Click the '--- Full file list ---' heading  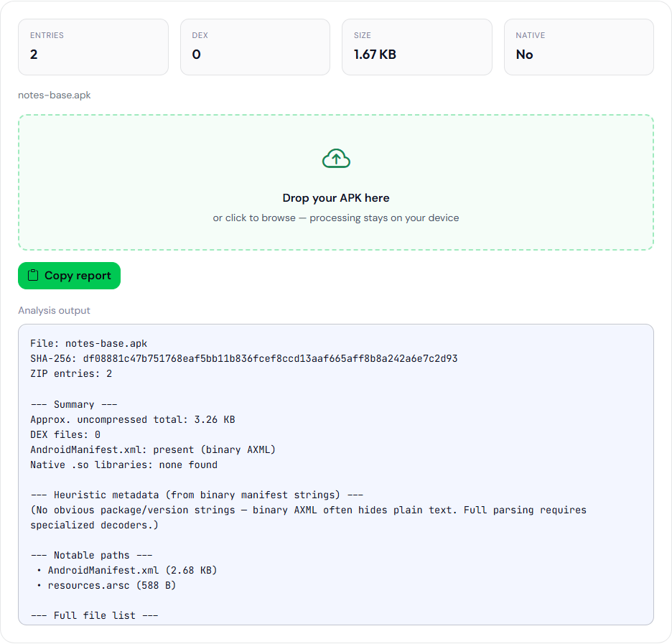[x=94, y=616]
